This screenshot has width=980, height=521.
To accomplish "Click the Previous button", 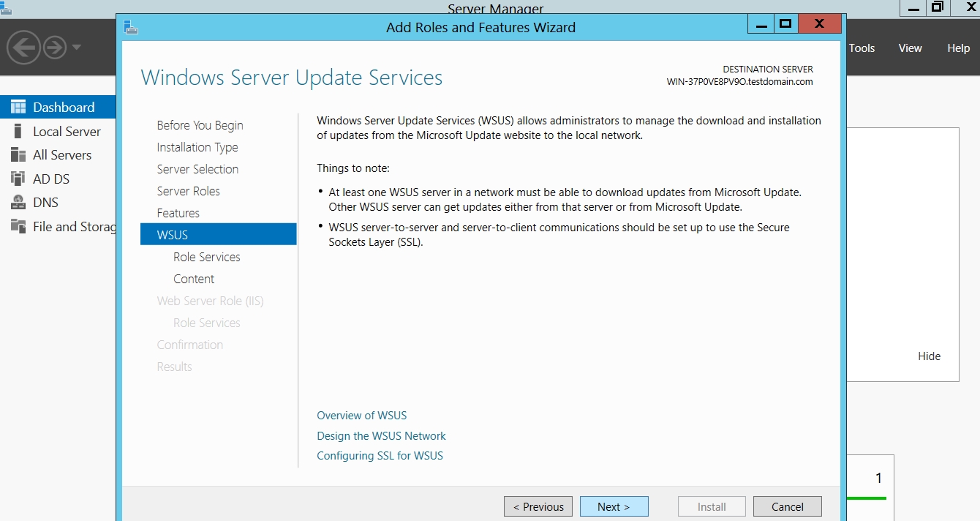I will (x=538, y=506).
